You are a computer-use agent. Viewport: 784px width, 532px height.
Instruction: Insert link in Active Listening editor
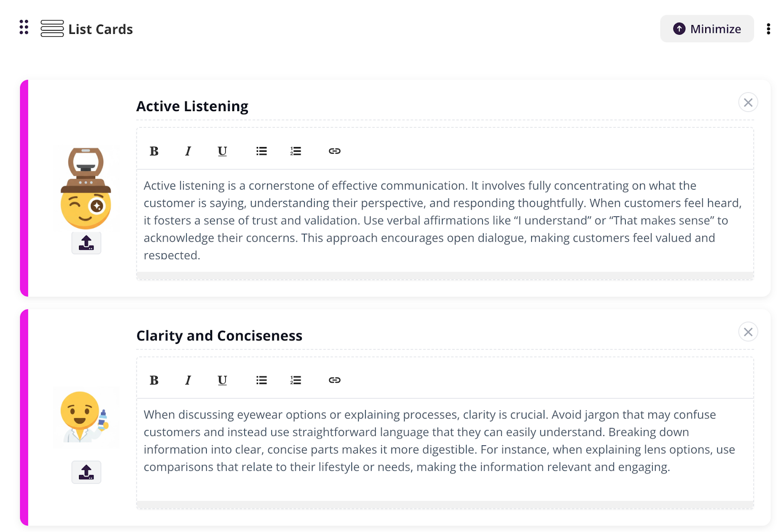335,151
